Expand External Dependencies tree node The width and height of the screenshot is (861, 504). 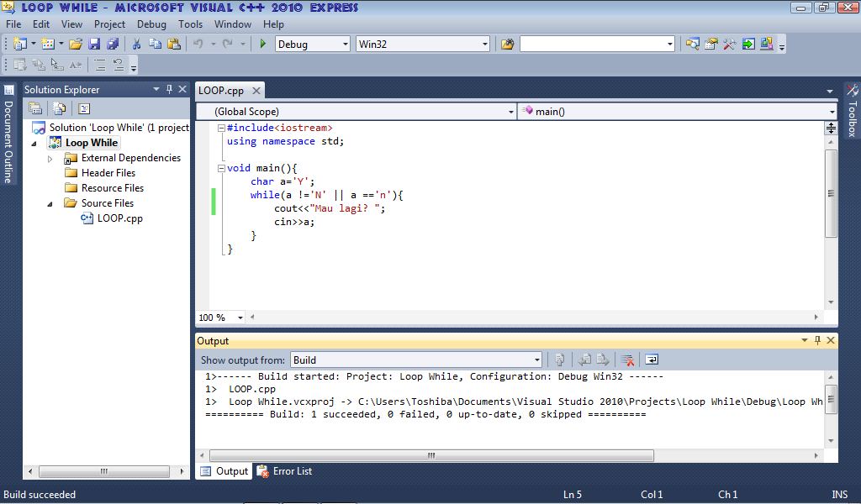pos(50,159)
